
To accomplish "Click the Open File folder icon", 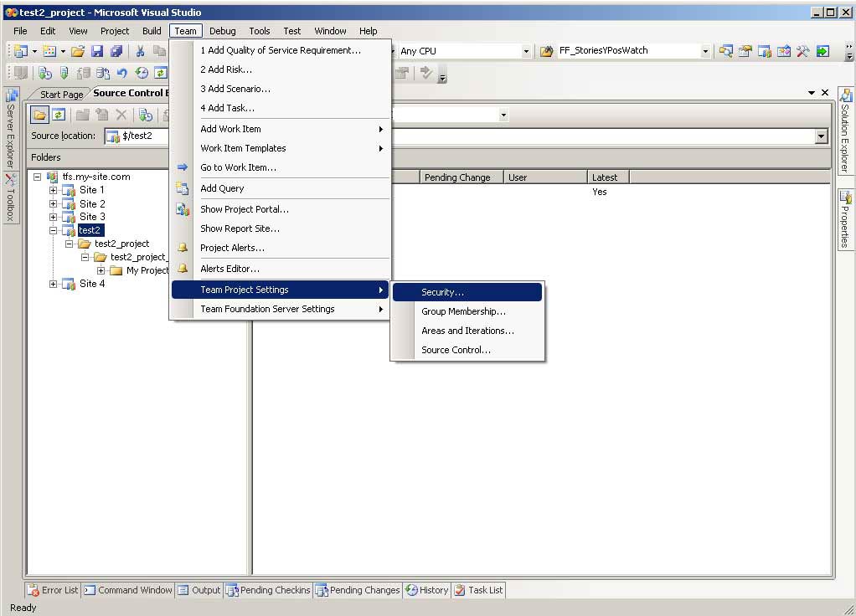I will coord(78,51).
